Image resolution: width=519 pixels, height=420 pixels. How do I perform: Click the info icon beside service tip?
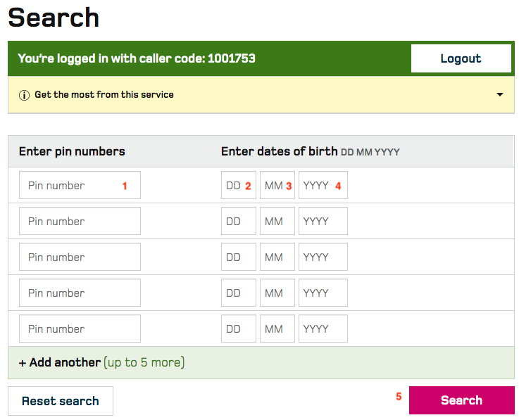click(24, 95)
